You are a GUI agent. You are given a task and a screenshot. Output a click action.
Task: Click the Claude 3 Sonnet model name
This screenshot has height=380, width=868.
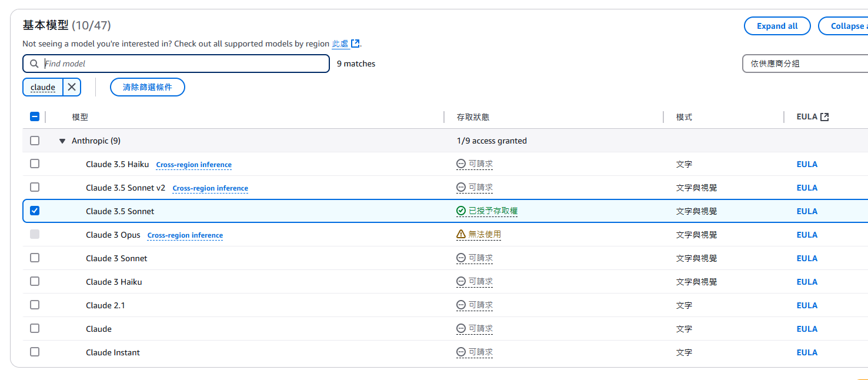pos(116,258)
